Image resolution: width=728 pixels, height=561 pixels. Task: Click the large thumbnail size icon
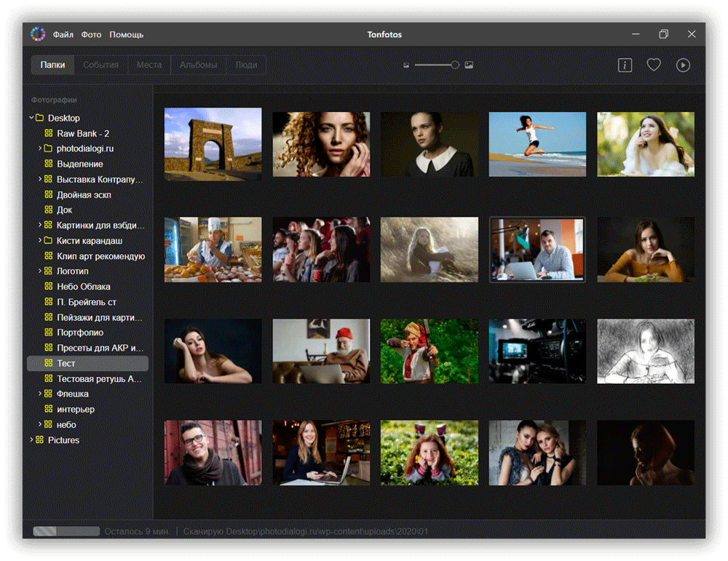469,65
